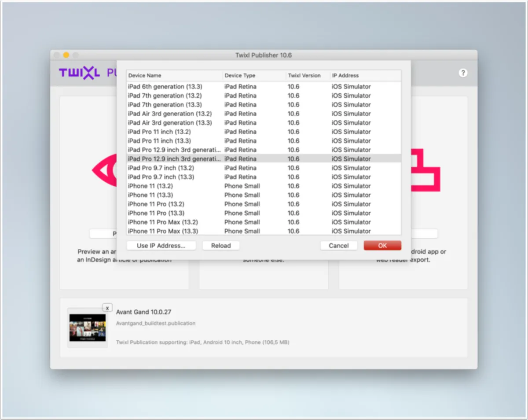Click the Avant Gand 10.0.27 title
528x420 pixels.
point(143,312)
